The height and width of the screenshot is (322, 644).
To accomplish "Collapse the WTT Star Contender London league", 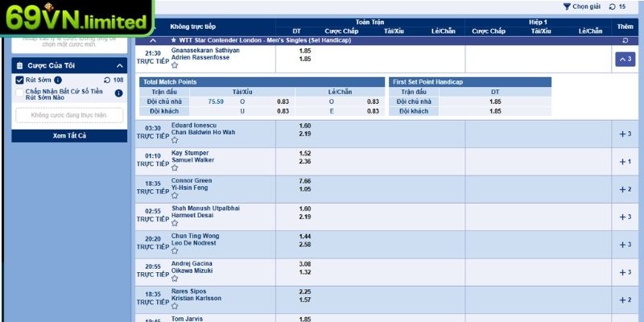I will click(154, 39).
